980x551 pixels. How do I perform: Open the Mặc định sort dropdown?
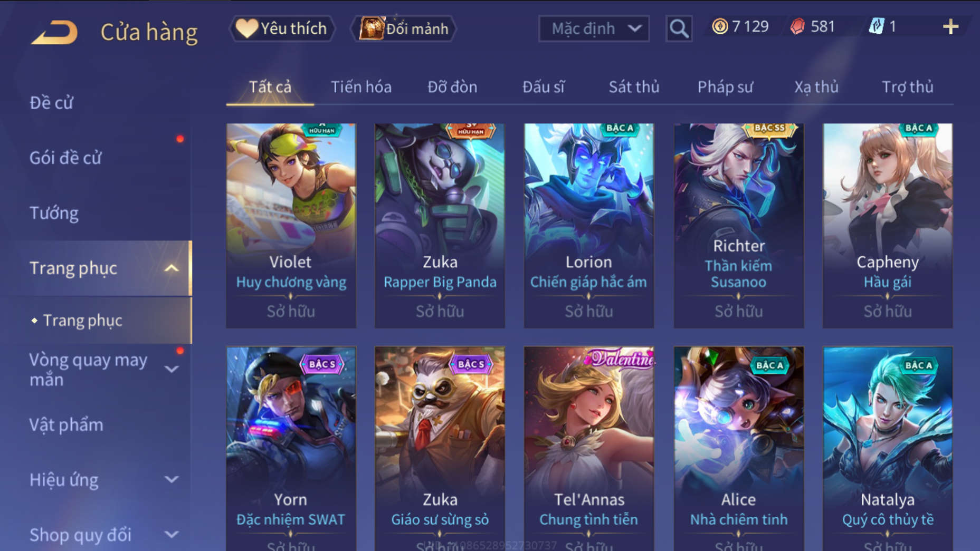click(x=594, y=28)
